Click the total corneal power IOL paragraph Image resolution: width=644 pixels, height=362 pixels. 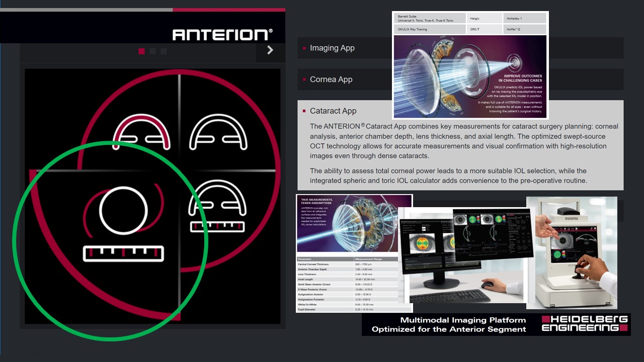[448, 176]
